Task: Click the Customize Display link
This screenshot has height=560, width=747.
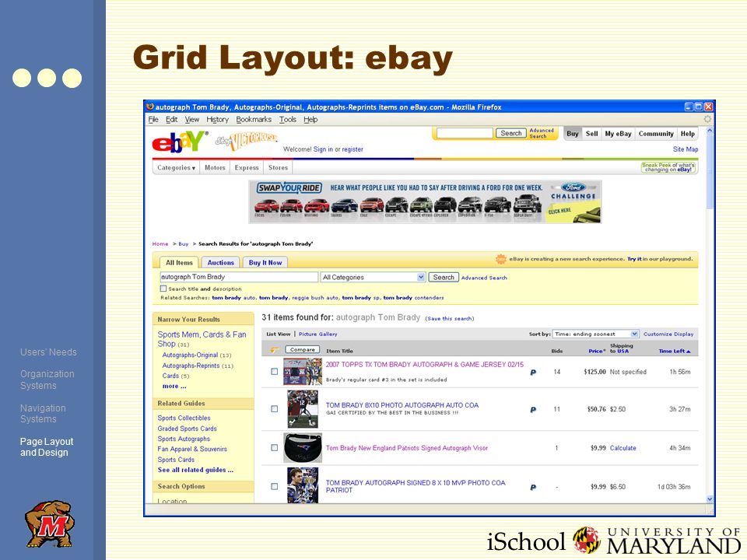Action: point(668,334)
